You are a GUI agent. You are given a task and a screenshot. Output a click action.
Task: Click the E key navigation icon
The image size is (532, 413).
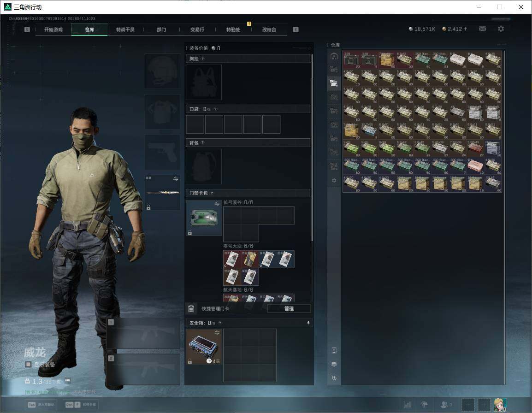click(x=296, y=29)
